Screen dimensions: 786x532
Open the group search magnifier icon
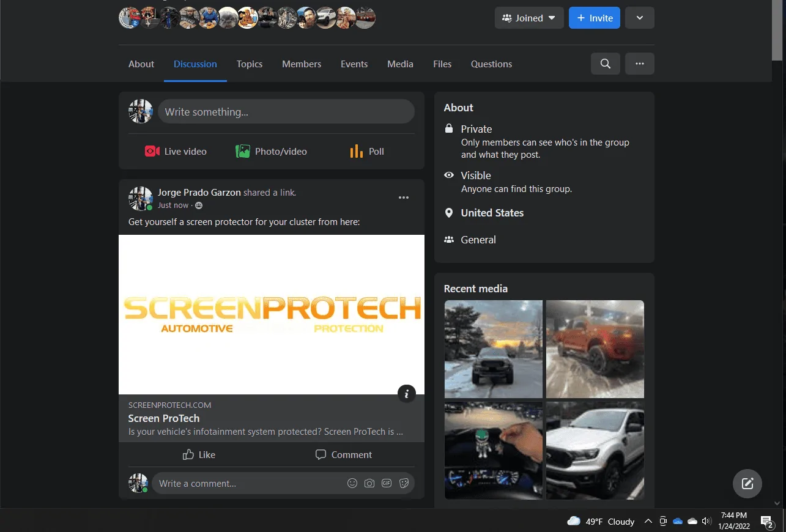(x=606, y=64)
